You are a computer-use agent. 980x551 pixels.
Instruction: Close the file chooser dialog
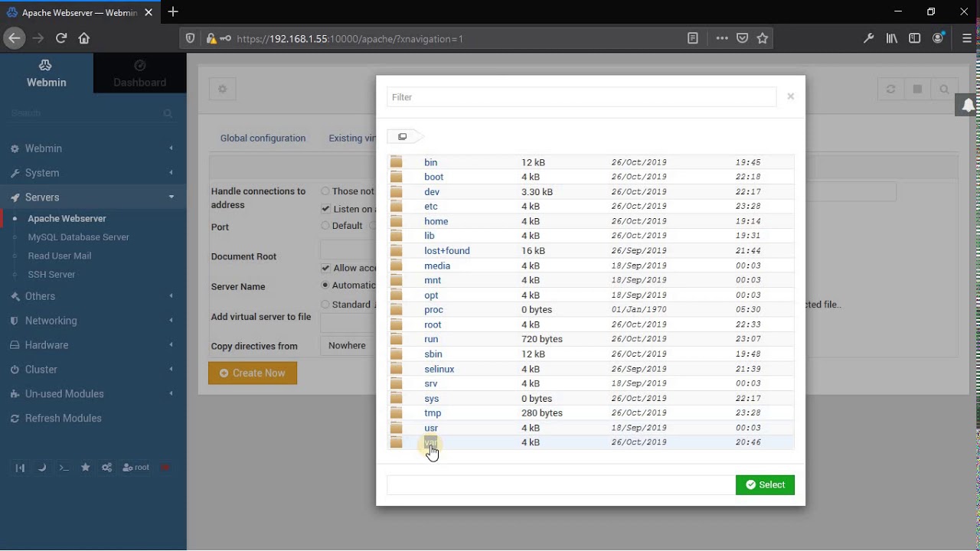tap(790, 96)
